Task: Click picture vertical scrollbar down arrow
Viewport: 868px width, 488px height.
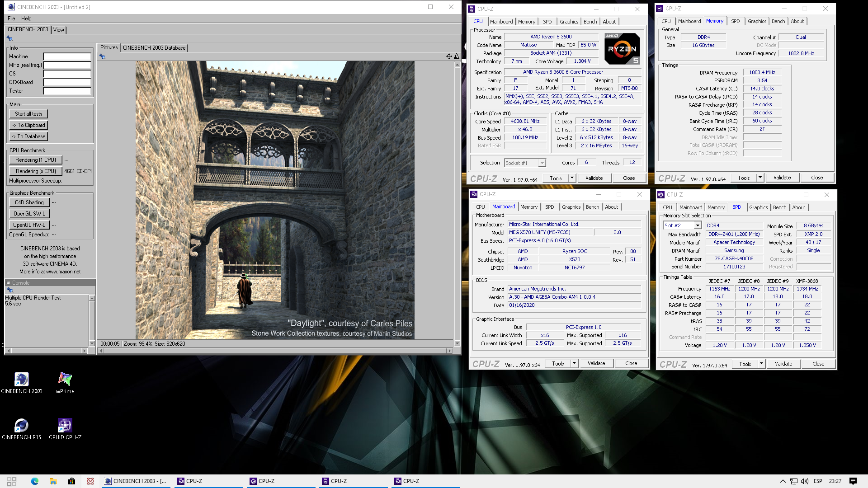Action: coord(457,343)
